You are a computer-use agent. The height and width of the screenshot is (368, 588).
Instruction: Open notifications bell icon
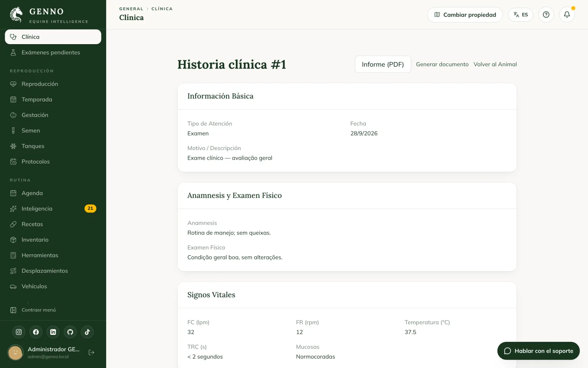point(567,15)
